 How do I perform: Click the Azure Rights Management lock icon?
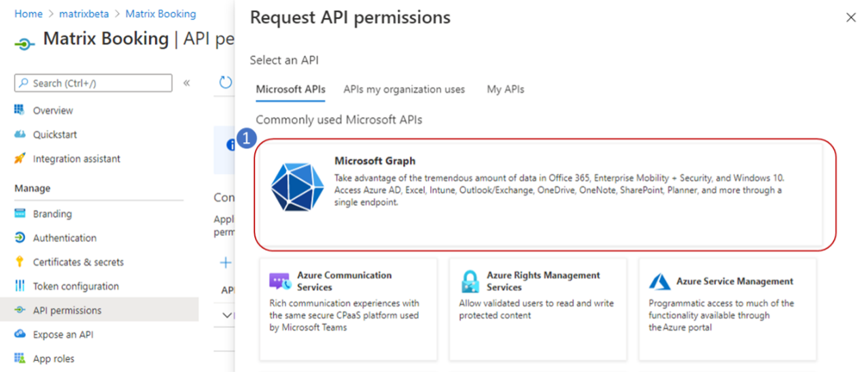click(470, 282)
